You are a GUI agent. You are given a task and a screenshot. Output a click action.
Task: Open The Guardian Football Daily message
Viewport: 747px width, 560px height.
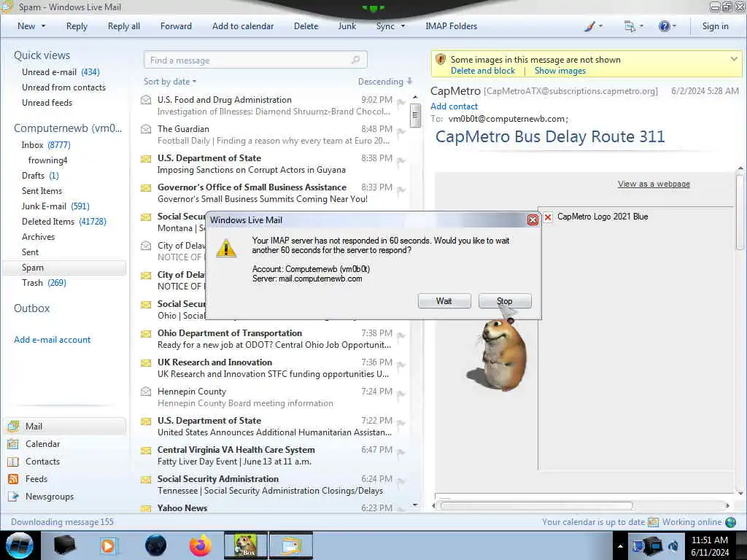[274, 134]
